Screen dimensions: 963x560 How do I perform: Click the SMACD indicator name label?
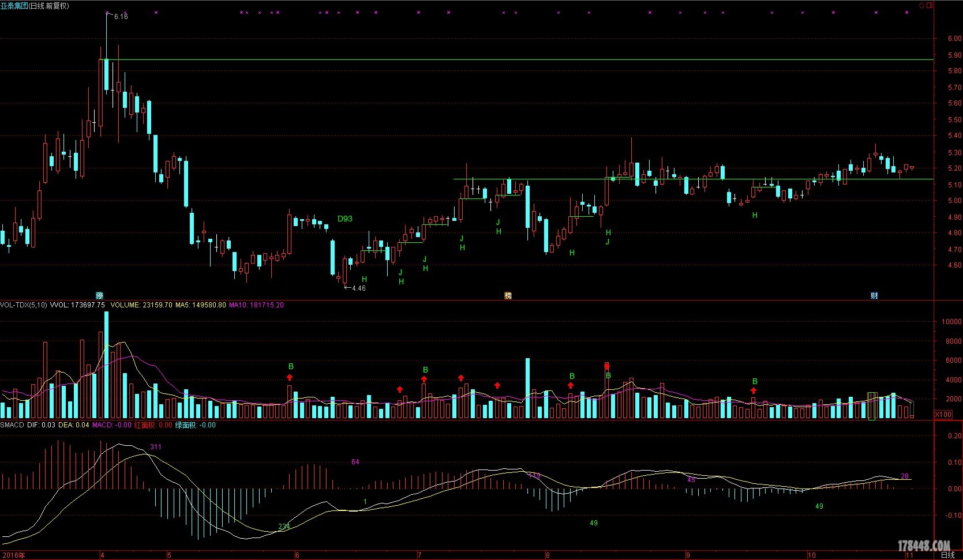click(x=12, y=425)
